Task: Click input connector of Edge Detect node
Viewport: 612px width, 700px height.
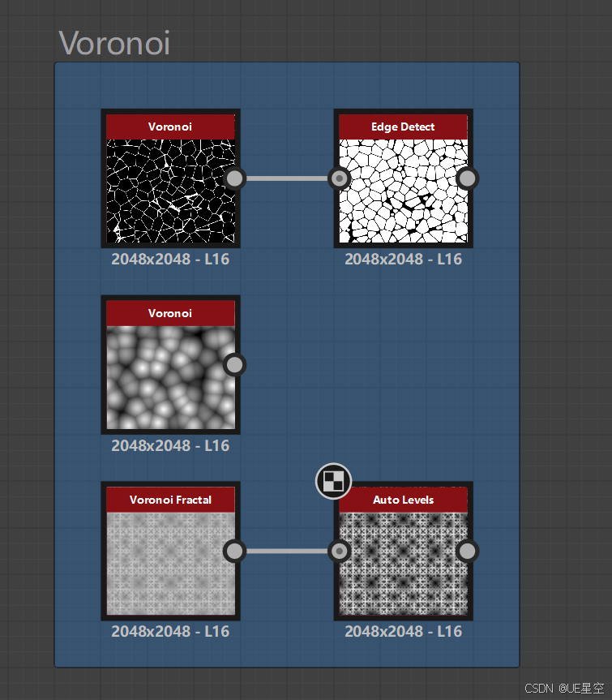Action: [x=340, y=178]
